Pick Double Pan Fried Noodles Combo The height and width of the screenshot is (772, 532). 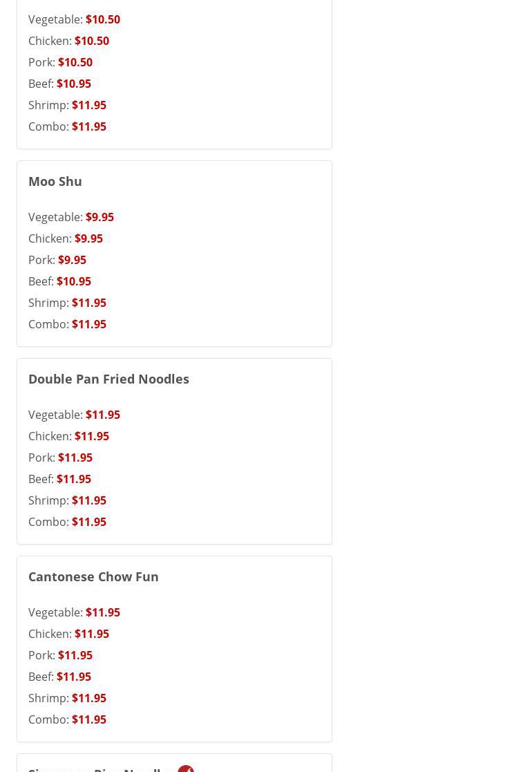pos(67,522)
